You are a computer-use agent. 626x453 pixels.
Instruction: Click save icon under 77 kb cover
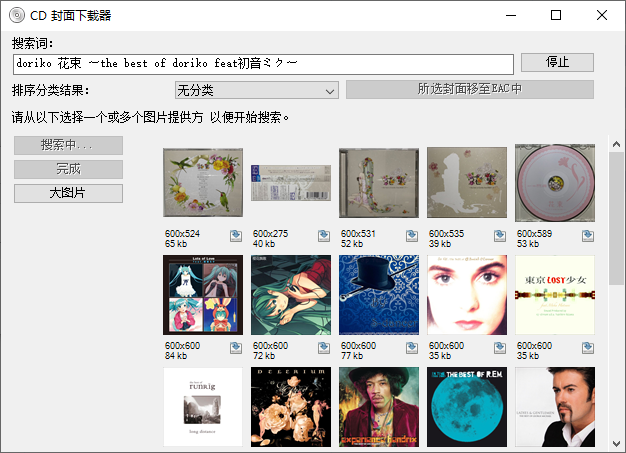[x=411, y=348]
